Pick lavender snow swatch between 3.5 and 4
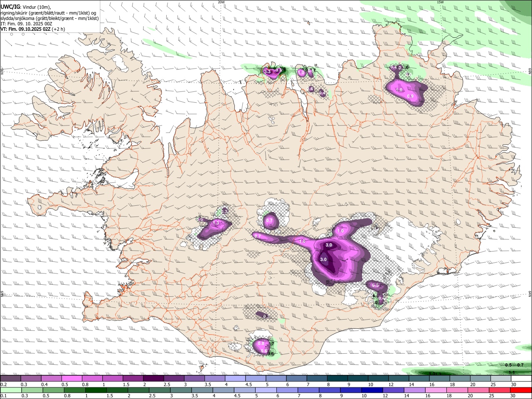 [x=215, y=378]
